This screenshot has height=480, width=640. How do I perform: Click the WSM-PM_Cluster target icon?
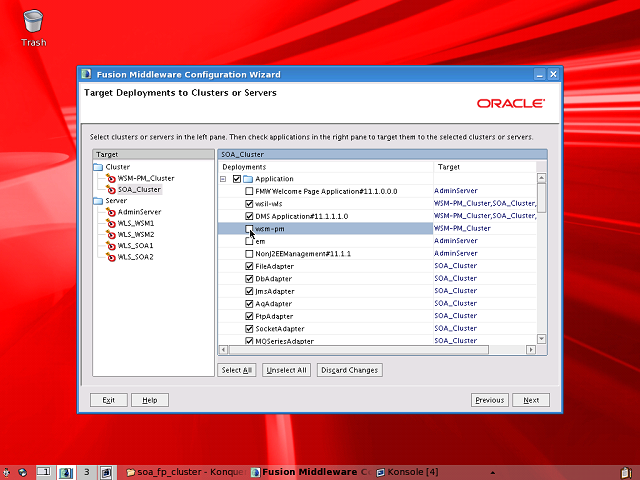pos(111,178)
